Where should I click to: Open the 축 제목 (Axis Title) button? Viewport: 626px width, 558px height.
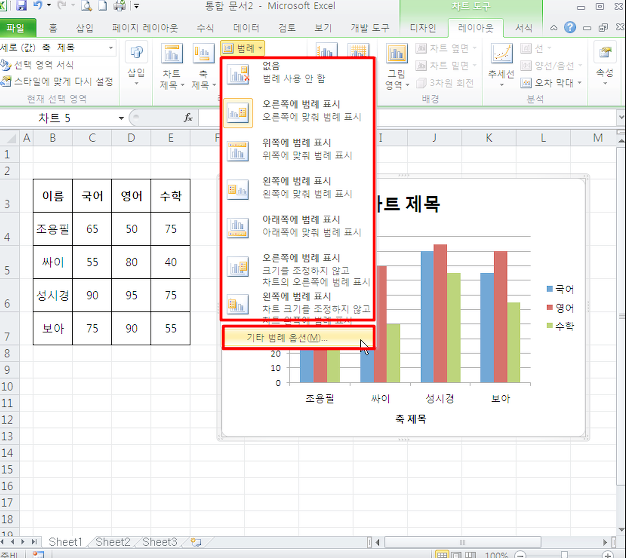click(203, 66)
